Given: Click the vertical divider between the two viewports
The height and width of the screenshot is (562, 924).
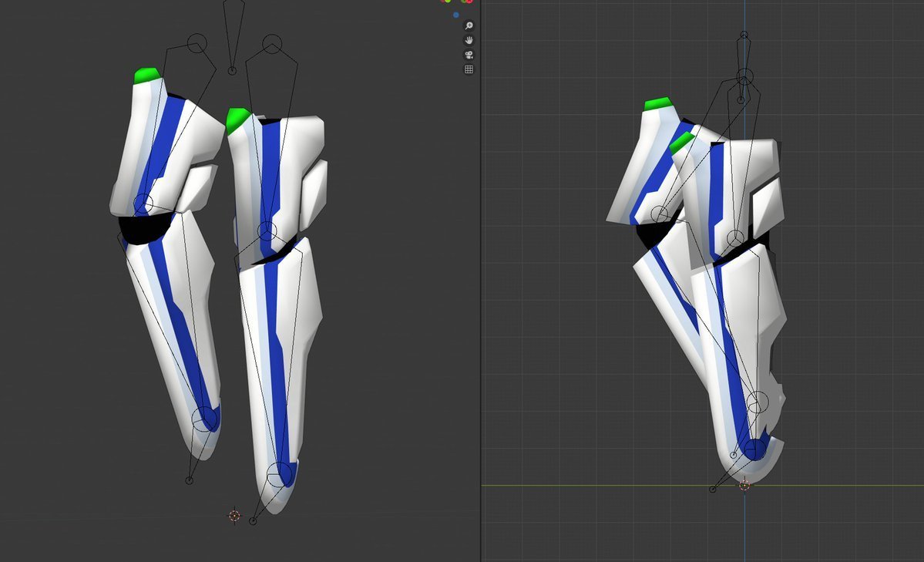Looking at the screenshot, I should coord(480,281).
